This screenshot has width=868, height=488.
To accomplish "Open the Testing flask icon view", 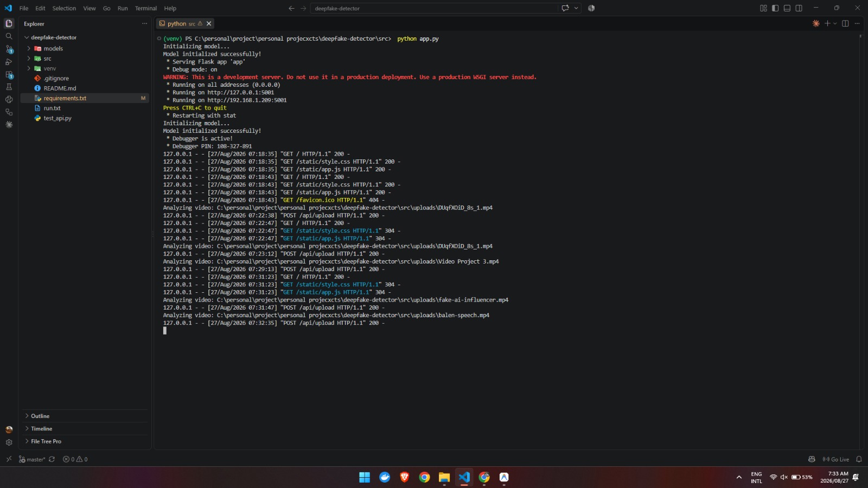I will [9, 87].
